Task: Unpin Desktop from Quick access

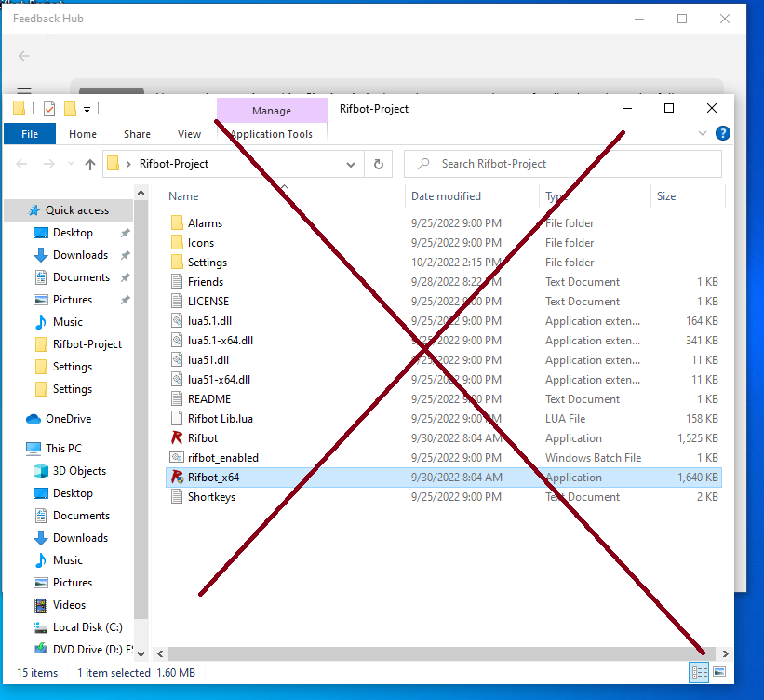Action: (x=126, y=233)
